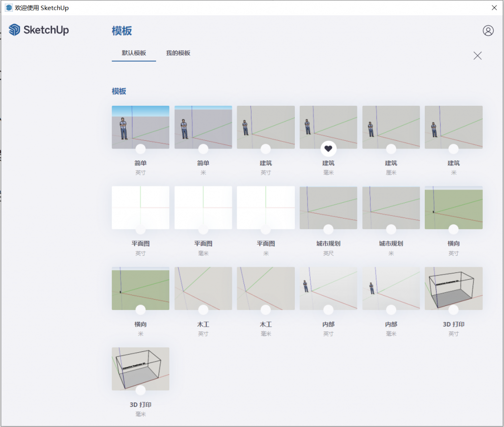Screen dimensions: 504x427
Task: Select the 城市规划 米 template thumbnail
Action: pos(391,208)
